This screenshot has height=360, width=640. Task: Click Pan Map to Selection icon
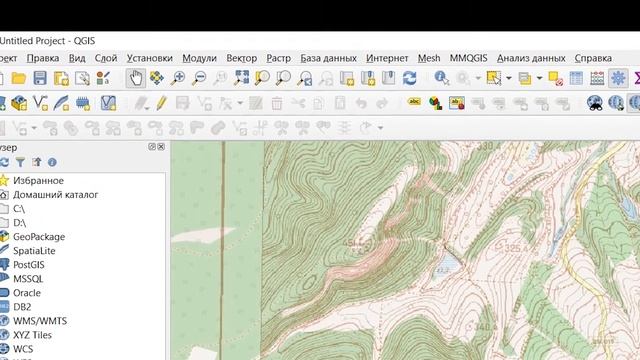[157, 78]
